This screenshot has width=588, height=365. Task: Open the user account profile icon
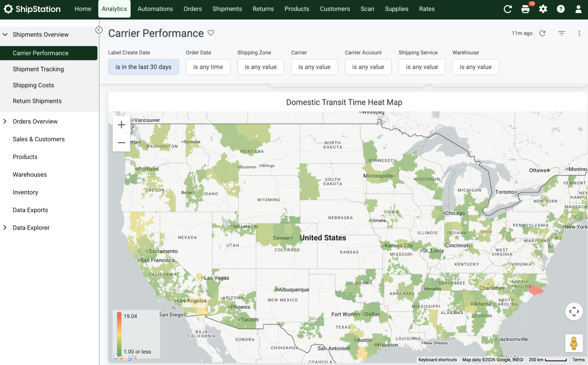[x=578, y=9]
